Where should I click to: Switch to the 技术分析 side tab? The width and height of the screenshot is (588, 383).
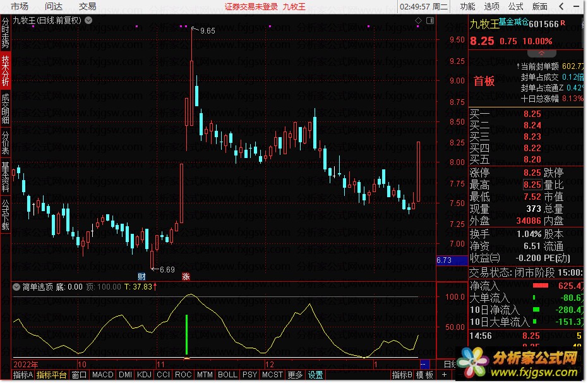pos(5,71)
